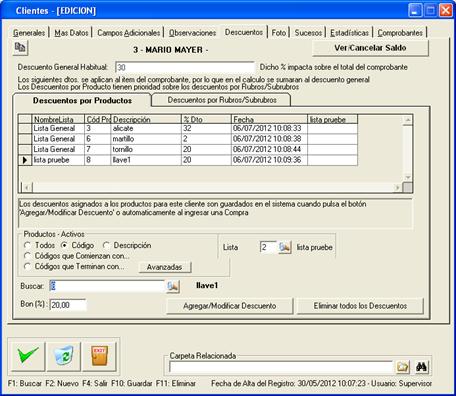Open the Generales tab

pos(29,33)
